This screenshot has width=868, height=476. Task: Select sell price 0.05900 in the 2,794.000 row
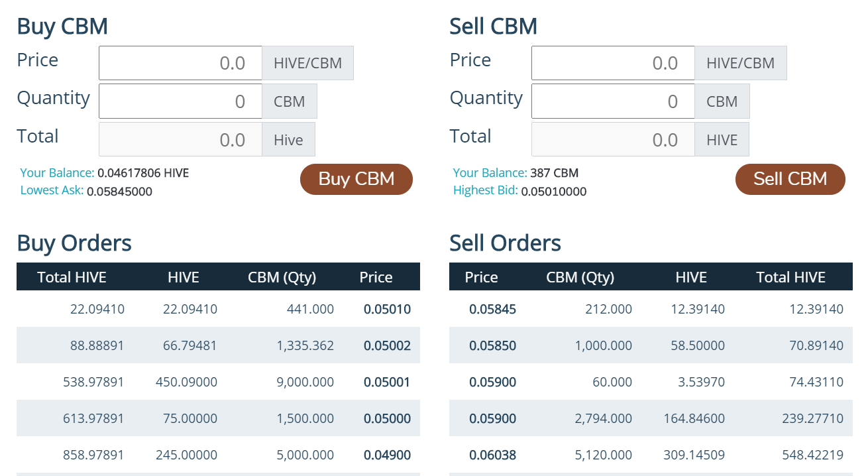tap(493, 418)
